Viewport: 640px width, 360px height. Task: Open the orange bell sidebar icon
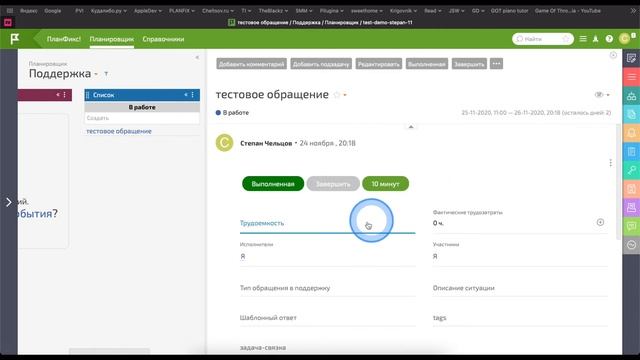pyautogui.click(x=631, y=133)
